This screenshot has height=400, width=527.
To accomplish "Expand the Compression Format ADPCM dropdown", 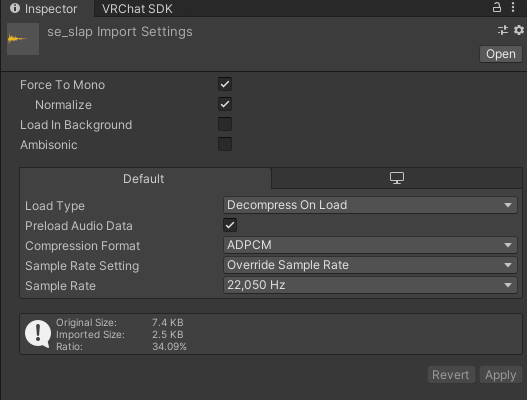I will tap(370, 245).
